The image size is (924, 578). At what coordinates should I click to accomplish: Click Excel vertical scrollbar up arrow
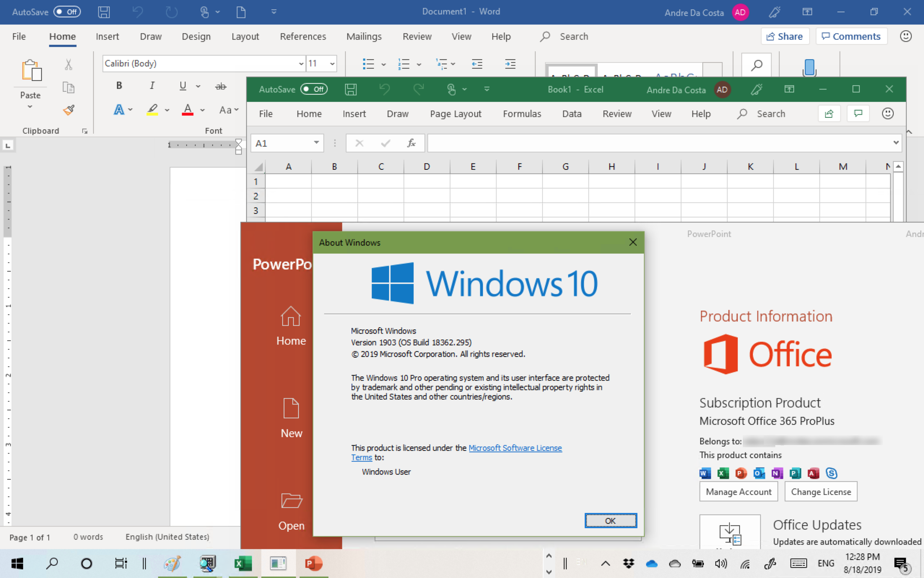click(898, 166)
